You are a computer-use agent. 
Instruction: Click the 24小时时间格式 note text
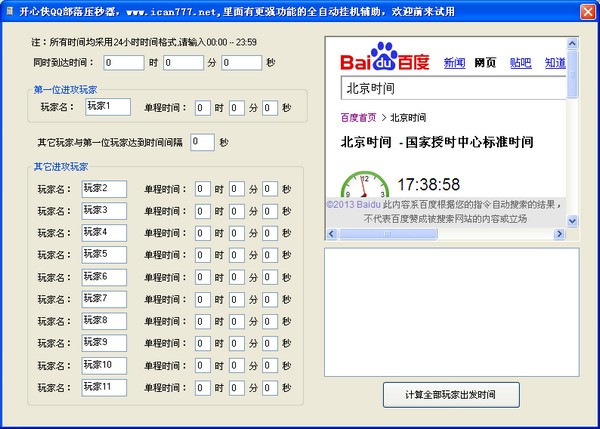pos(145,42)
